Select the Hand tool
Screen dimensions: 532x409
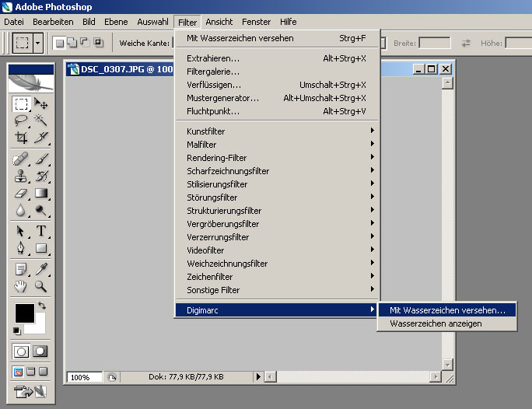click(x=21, y=287)
